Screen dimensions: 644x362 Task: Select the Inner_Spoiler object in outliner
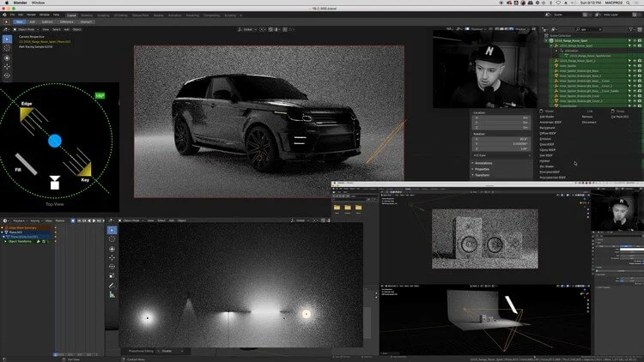[568, 66]
